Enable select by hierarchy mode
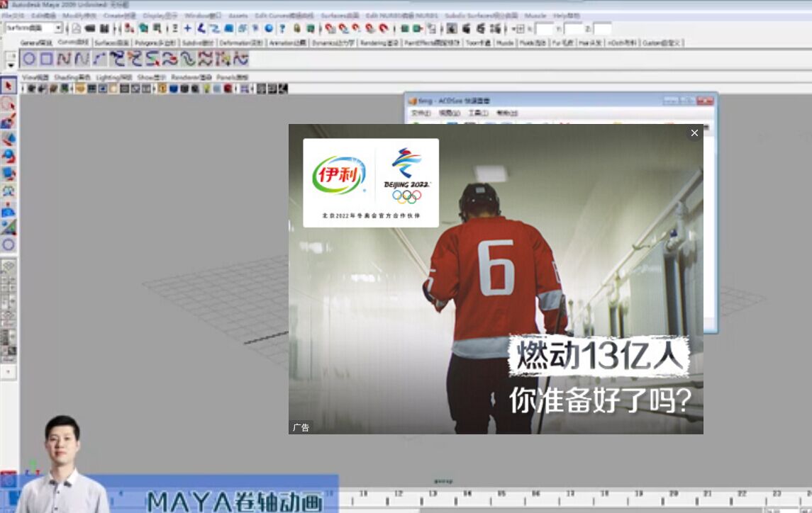 click(129, 28)
